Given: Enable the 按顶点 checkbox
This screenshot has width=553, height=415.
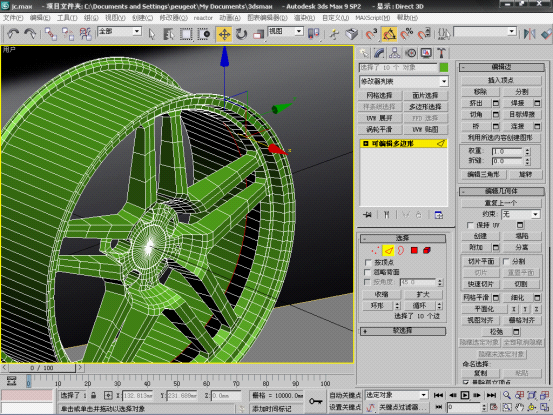Looking at the screenshot, I should click(368, 262).
